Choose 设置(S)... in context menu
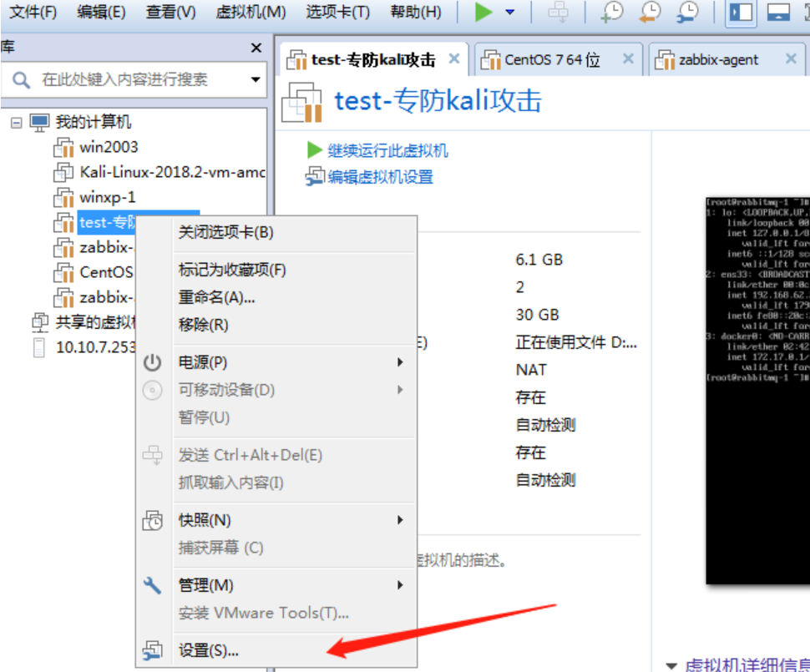Image resolution: width=810 pixels, height=672 pixels. 295,650
